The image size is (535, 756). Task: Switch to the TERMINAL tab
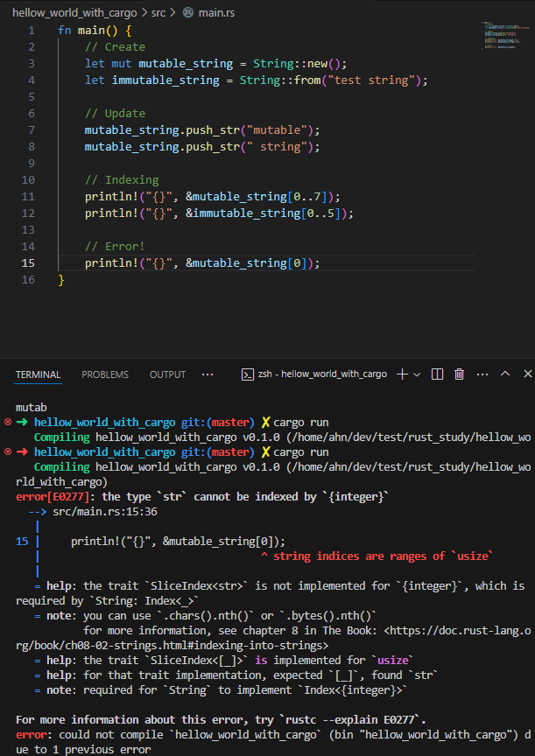pos(39,374)
